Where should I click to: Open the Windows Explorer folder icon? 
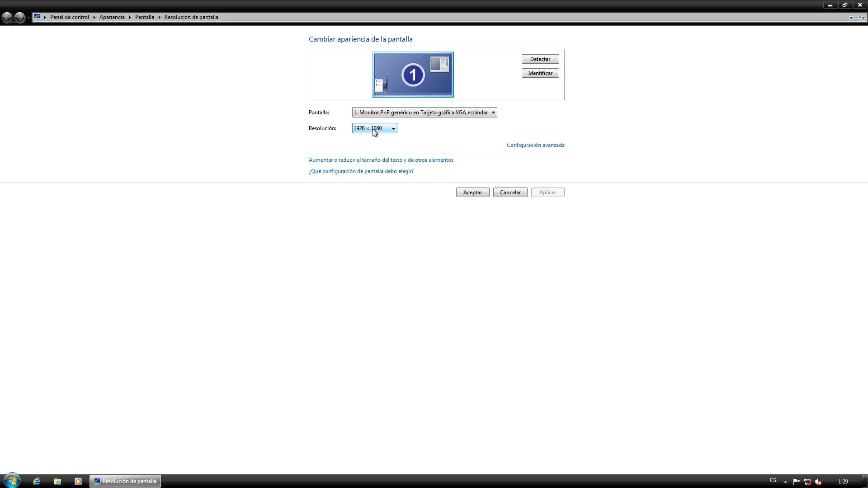[x=57, y=481]
